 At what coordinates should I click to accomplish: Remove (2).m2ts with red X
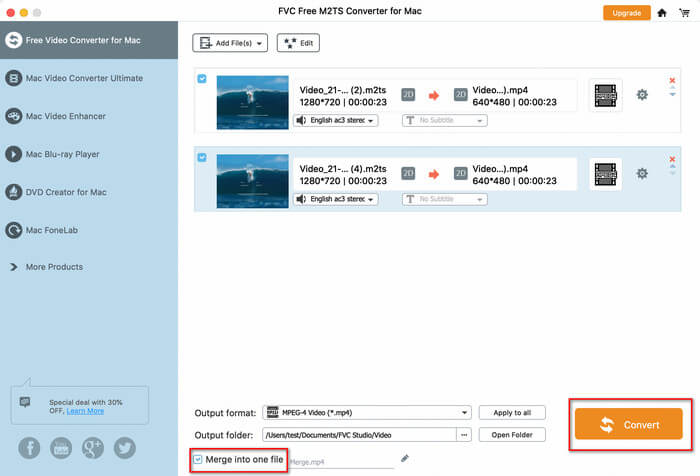672,80
